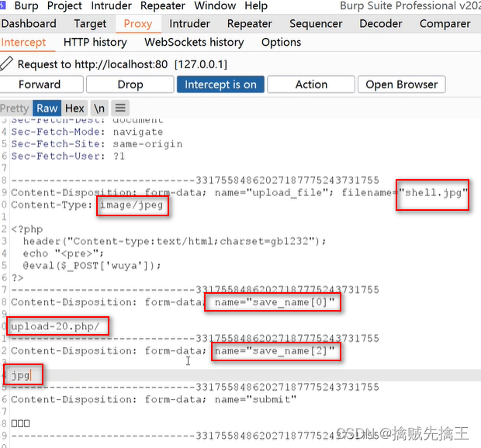Viewport: 481px width, 448px height.
Task: Click the header Content-type charset line
Action: [x=175, y=241]
